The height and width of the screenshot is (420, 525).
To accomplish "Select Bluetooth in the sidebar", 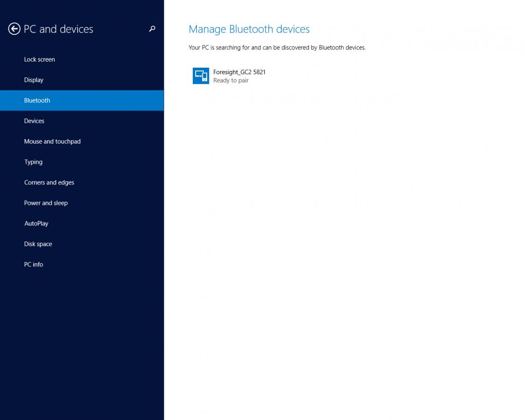I will point(37,100).
